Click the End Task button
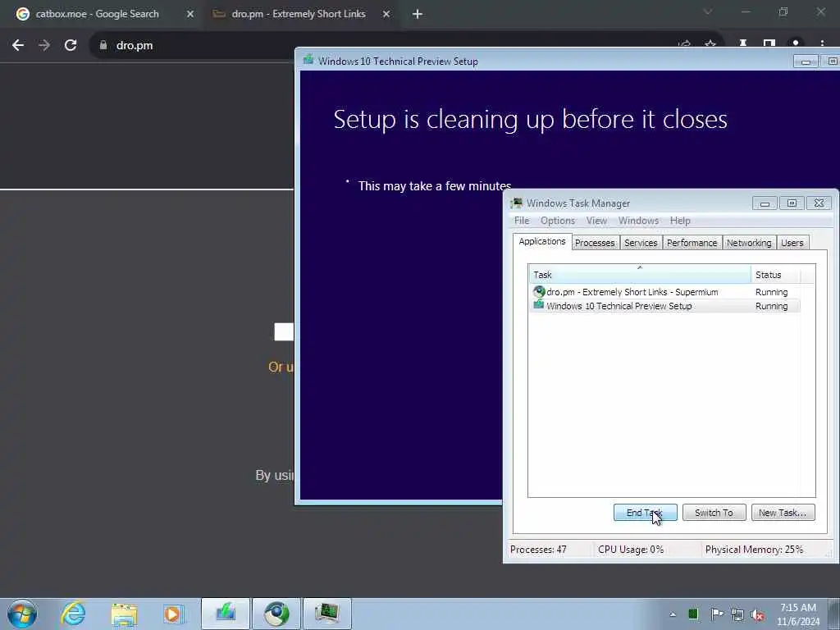The height and width of the screenshot is (630, 840). coord(645,513)
